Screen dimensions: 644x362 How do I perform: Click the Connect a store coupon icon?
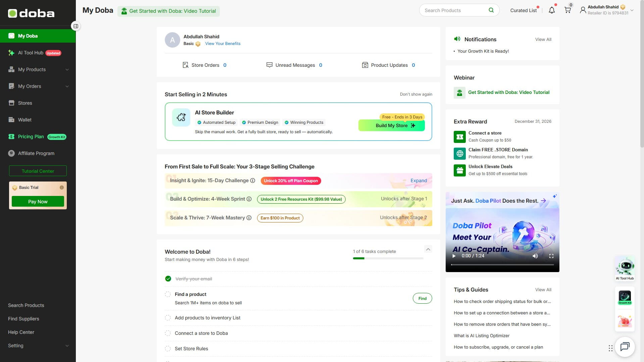point(460,137)
